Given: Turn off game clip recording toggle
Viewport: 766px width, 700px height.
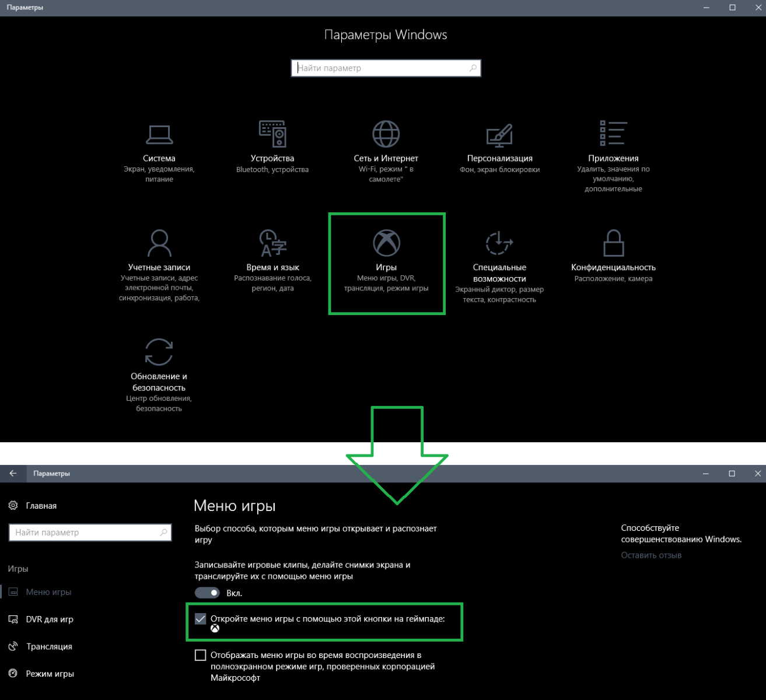Looking at the screenshot, I should [207, 593].
